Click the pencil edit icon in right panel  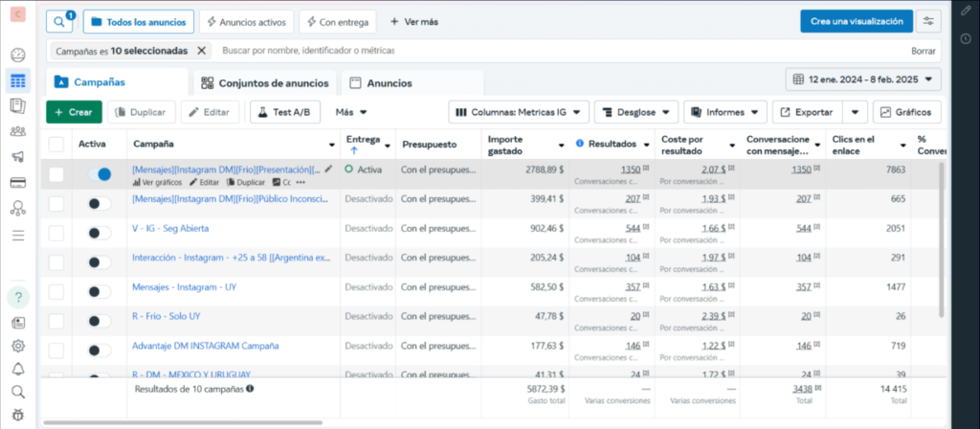(966, 11)
